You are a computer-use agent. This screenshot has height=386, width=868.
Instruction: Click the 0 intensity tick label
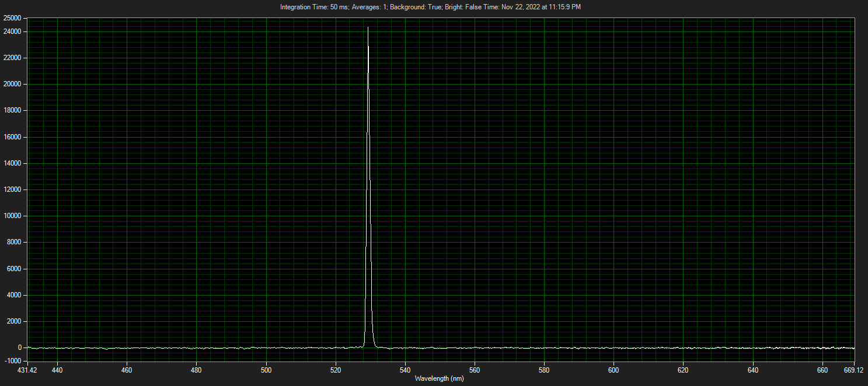pyautogui.click(x=20, y=348)
